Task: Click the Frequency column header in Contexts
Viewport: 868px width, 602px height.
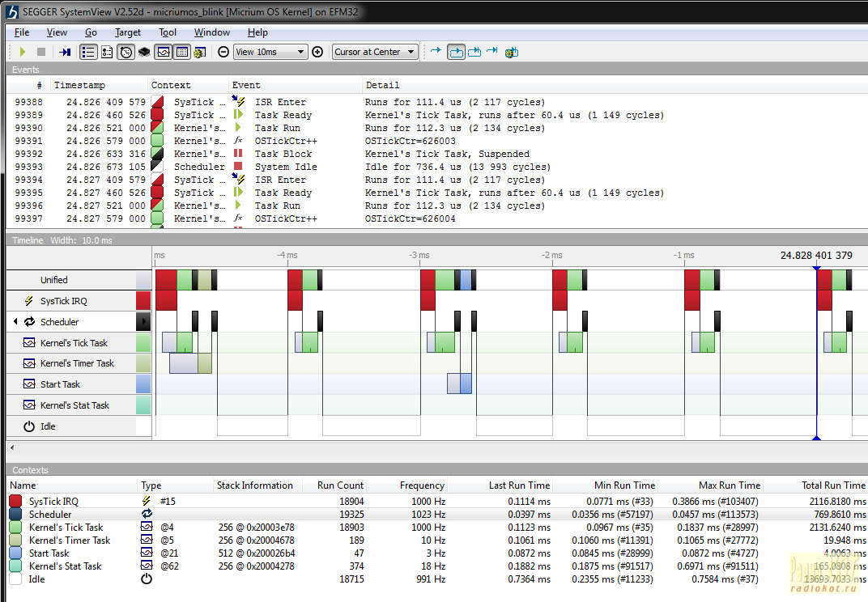Action: tap(406, 485)
